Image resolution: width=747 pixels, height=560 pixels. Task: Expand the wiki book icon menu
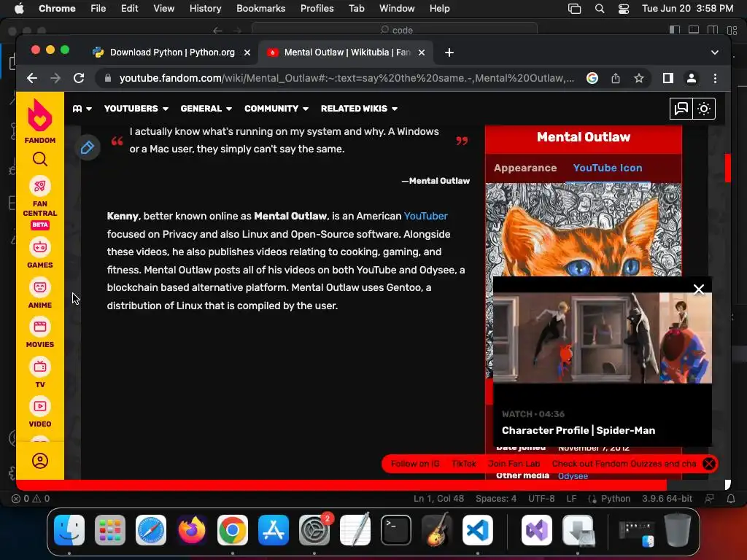tap(82, 109)
